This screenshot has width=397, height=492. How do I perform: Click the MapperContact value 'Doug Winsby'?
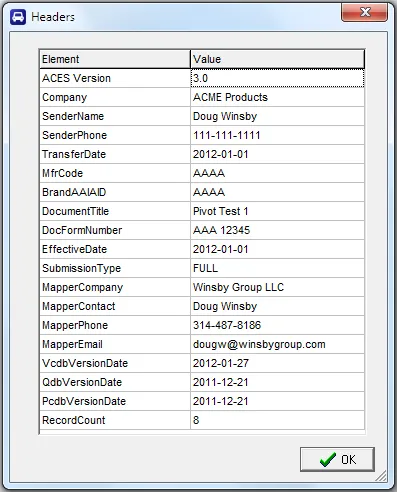pos(277,306)
